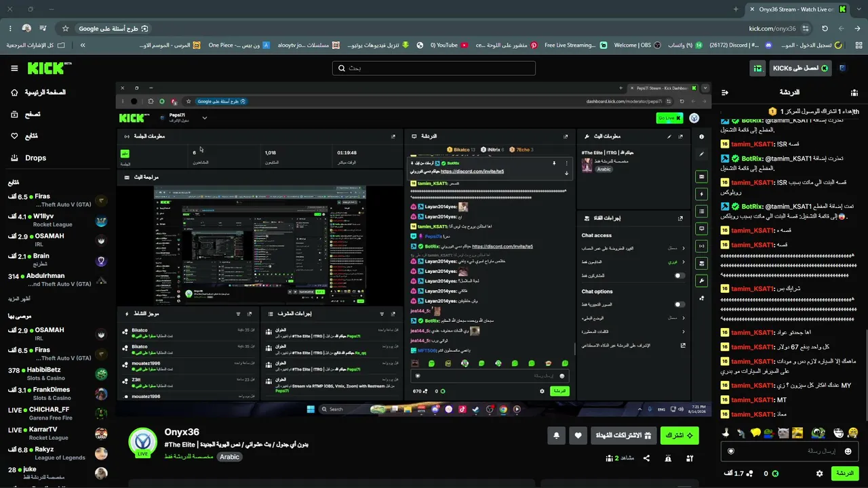Open W1llyv channel in followed list
Image resolution: width=868 pixels, height=488 pixels.
click(x=58, y=220)
